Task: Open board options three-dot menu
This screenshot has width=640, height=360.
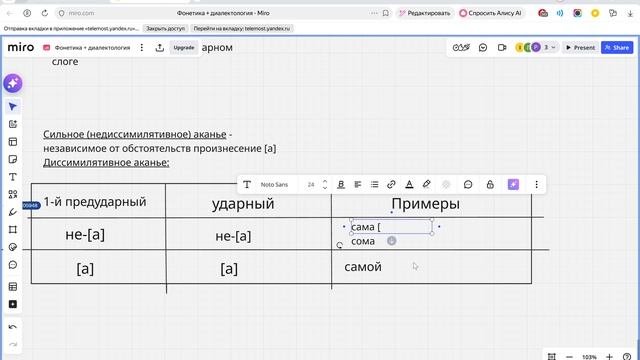Action: click(x=142, y=48)
